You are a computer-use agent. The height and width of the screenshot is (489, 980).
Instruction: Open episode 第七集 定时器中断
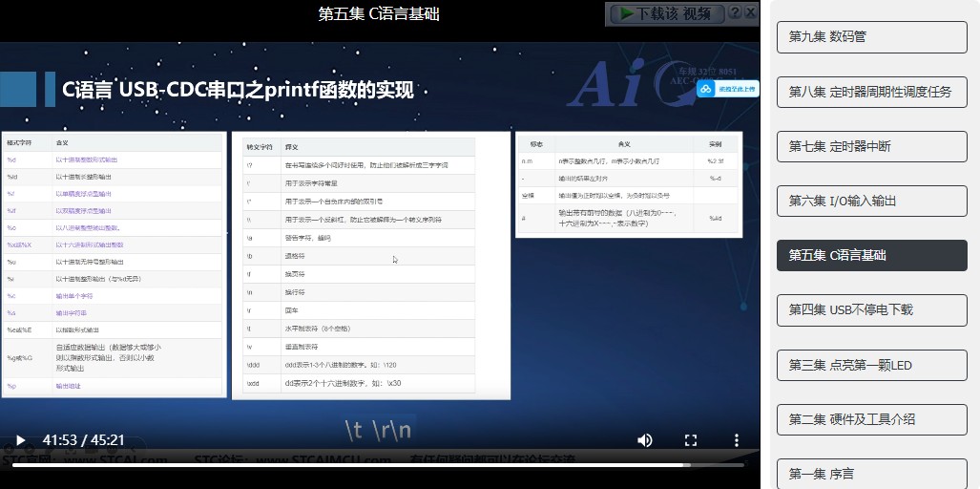point(872,146)
